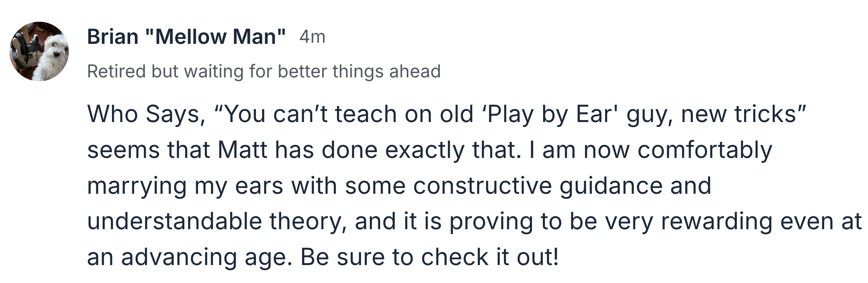Click "new tricks" in the comment
Screen dimensions: 868x283
pos(743,114)
